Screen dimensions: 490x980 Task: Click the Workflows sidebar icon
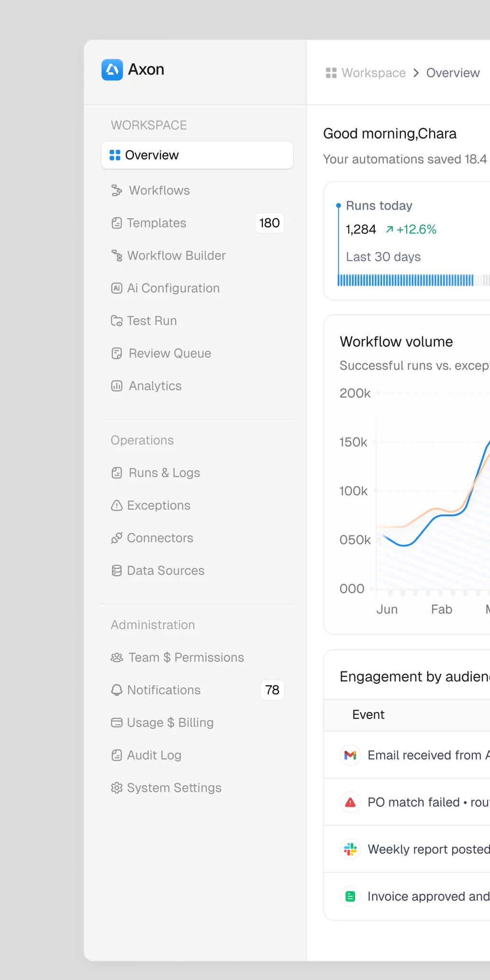(x=116, y=190)
